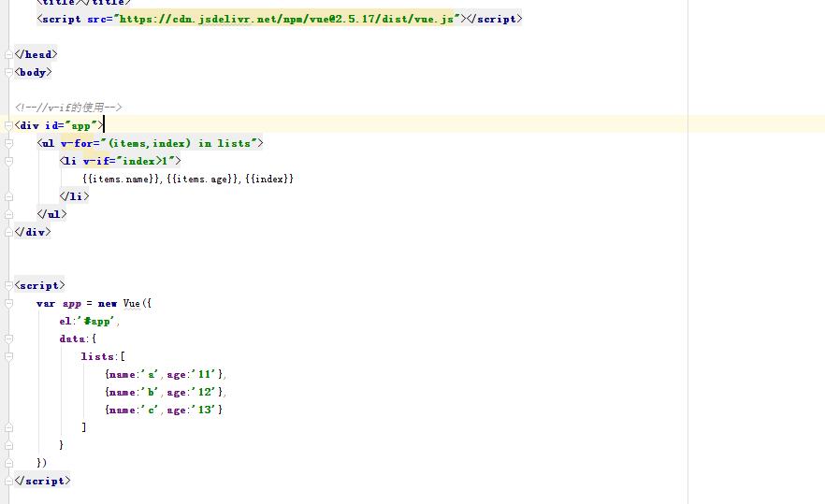Click the jsdelivr vue.js URL string
The image size is (825, 504).
click(x=286, y=19)
